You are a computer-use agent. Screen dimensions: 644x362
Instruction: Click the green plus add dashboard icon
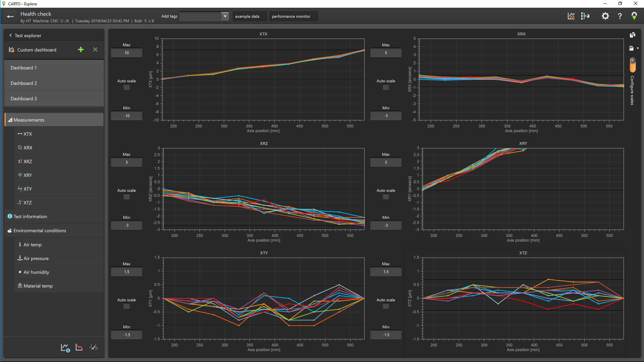point(81,50)
